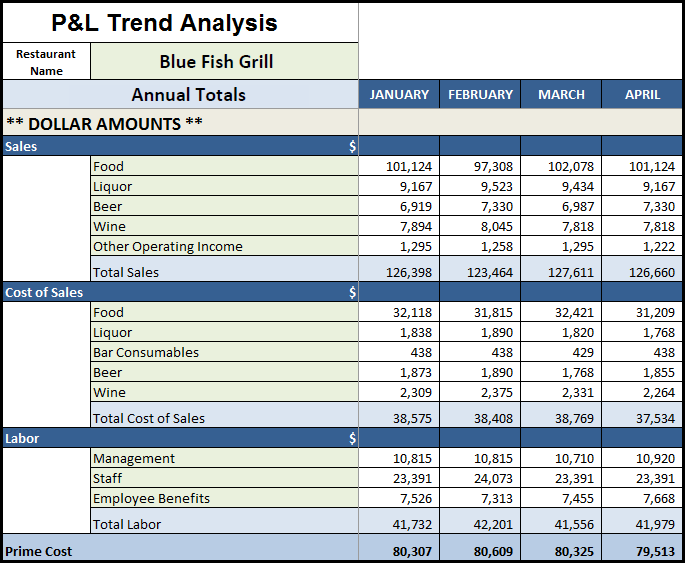Select the APRIL column header
This screenshot has width=685, height=563.
tap(642, 94)
